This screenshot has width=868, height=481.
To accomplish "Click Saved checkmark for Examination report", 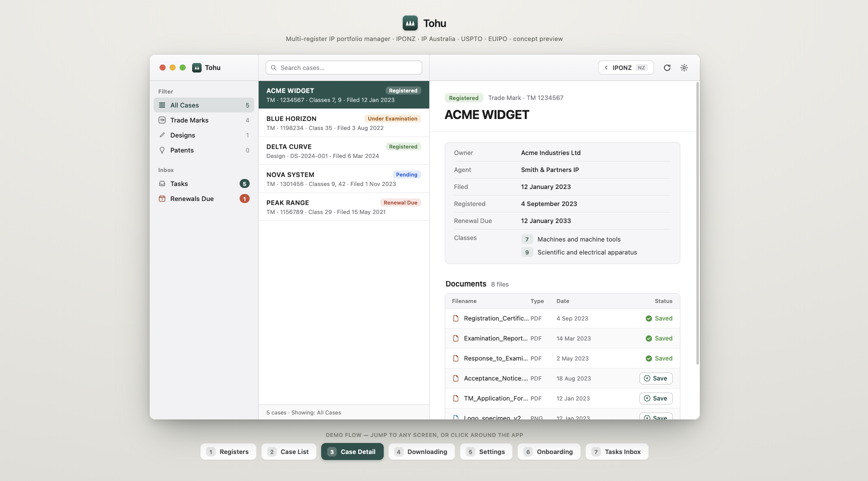I will pyautogui.click(x=649, y=338).
